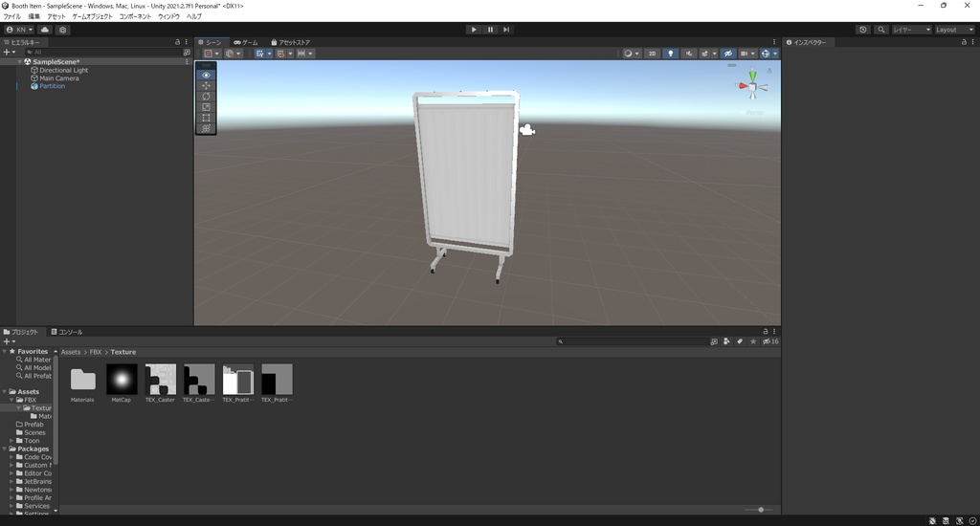Click the Step frame button
The width and height of the screenshot is (980, 526).
506,30
